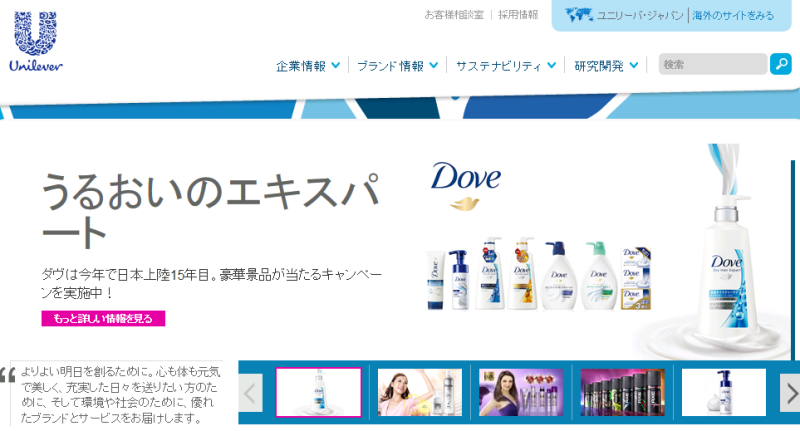Click the Dove logo in banner
Screen dimensions: 800x431
465,186
